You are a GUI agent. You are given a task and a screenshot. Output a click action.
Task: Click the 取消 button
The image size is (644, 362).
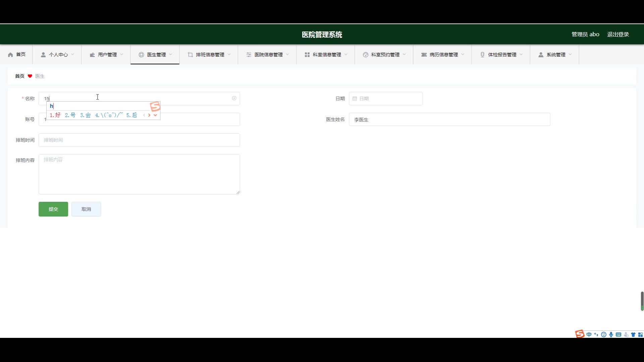click(x=86, y=209)
